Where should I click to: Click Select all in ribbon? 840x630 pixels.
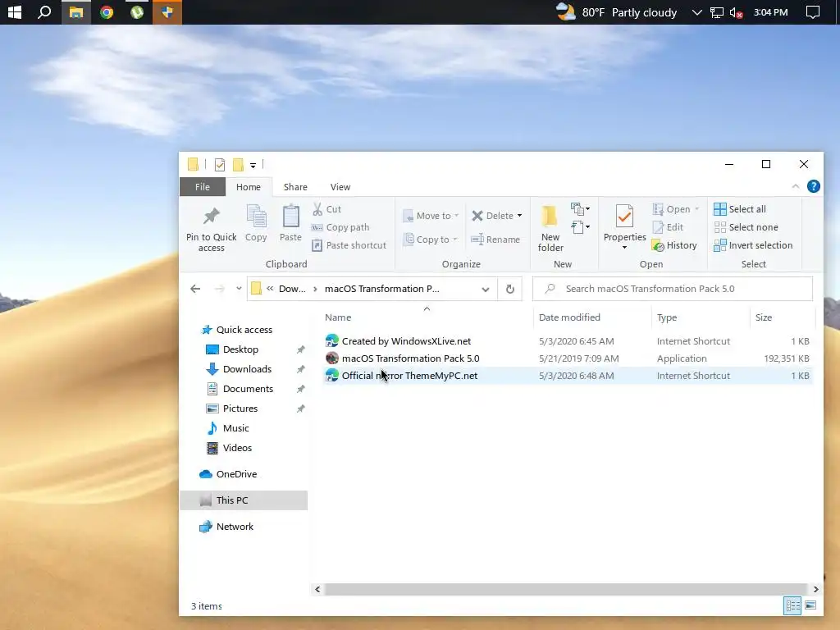click(740, 209)
